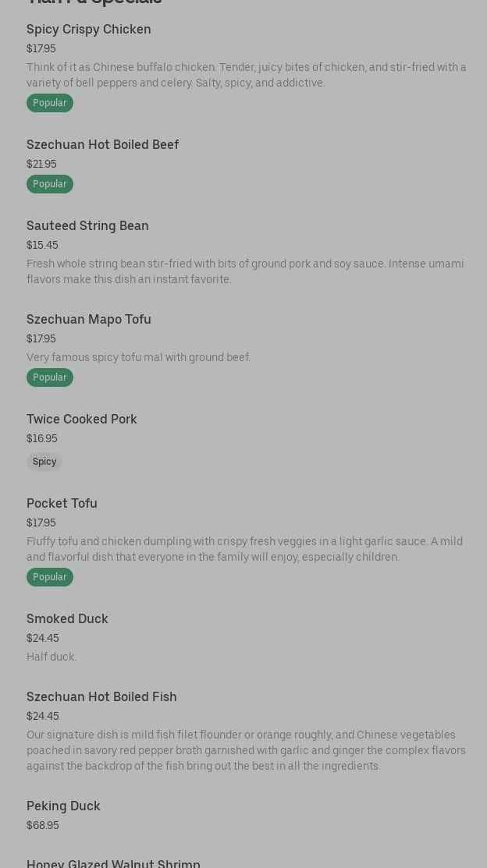Click the Sauteed String Bean description text
This screenshot has width=487, height=868.
245,271
